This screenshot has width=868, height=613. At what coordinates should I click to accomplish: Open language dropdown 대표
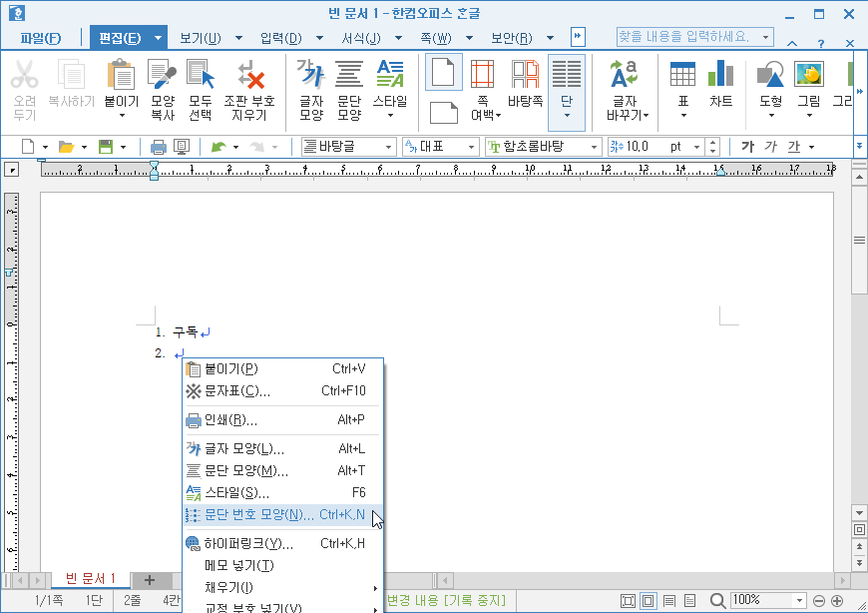pos(441,147)
